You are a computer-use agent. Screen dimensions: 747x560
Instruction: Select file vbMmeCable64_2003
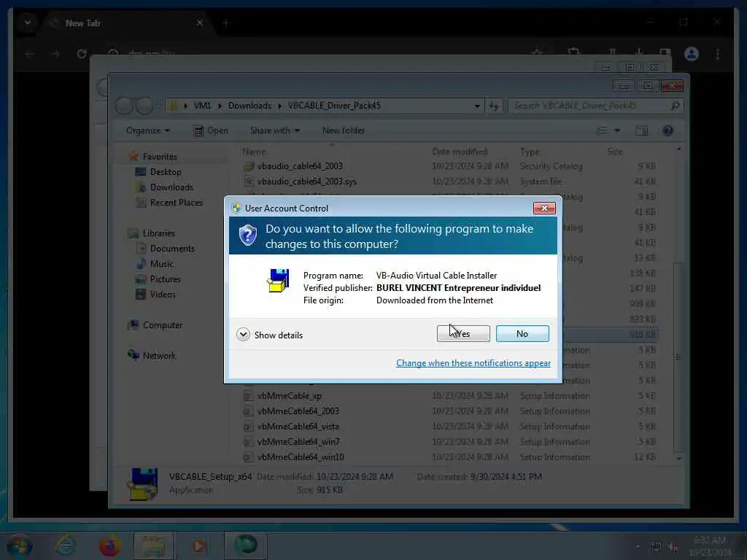coord(298,411)
